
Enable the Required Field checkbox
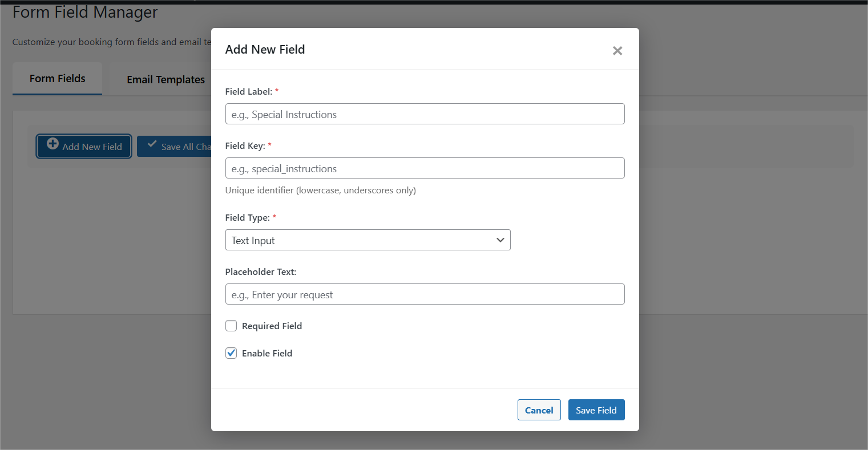(x=231, y=326)
